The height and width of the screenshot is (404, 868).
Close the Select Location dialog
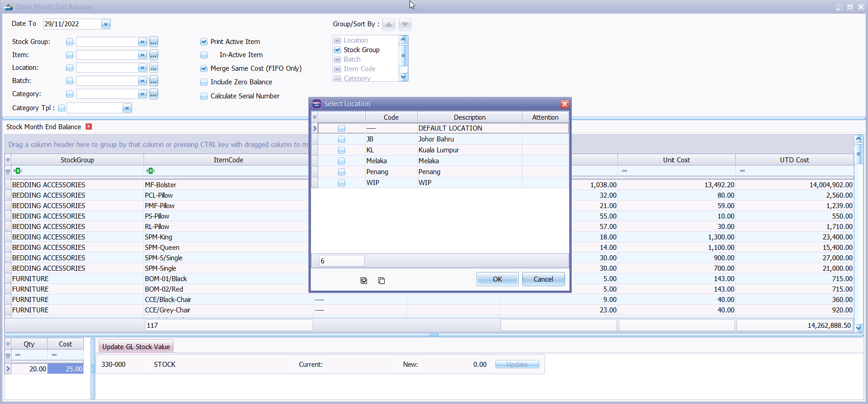[564, 104]
